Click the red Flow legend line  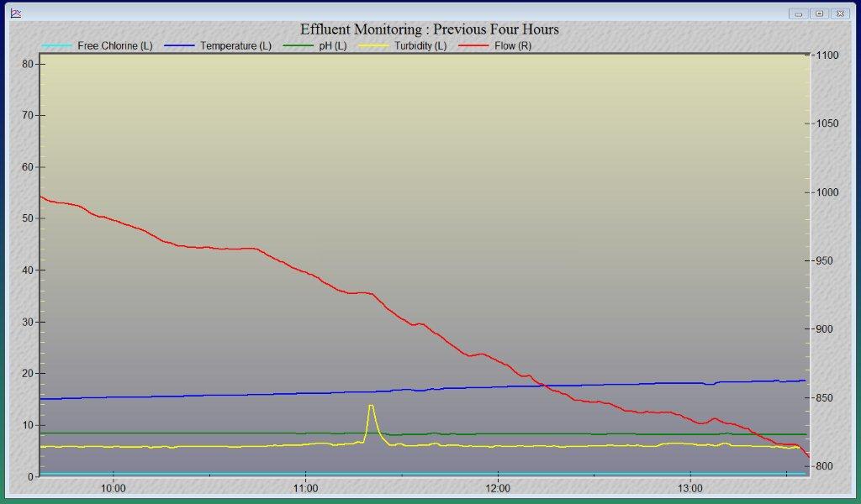point(473,46)
